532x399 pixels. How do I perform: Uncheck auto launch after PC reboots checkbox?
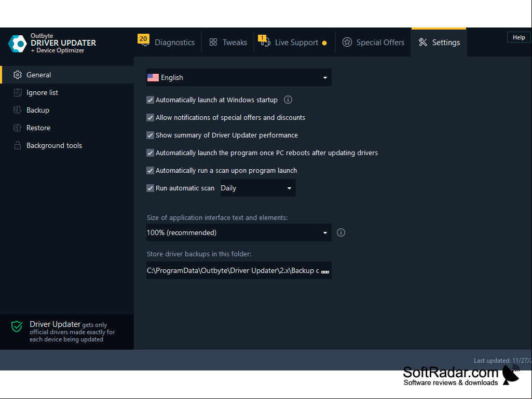[x=150, y=153]
